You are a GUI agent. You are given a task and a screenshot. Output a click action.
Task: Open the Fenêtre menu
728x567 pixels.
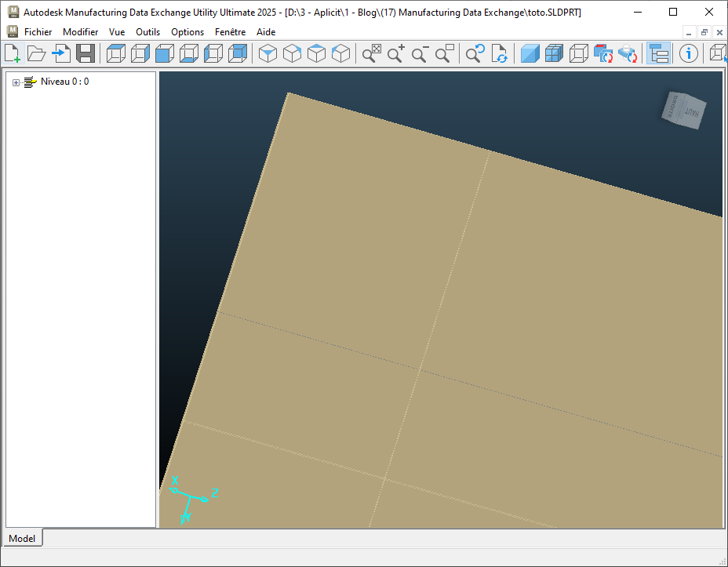tap(230, 32)
